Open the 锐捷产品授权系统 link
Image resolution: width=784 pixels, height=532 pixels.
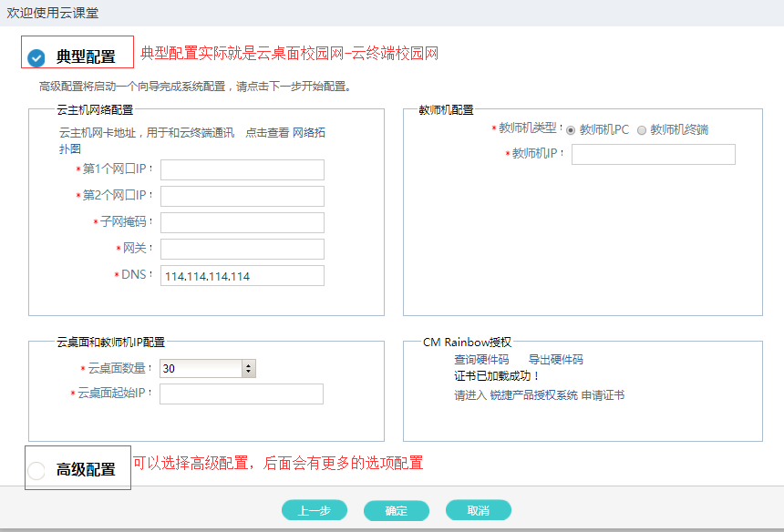pyautogui.click(x=533, y=395)
